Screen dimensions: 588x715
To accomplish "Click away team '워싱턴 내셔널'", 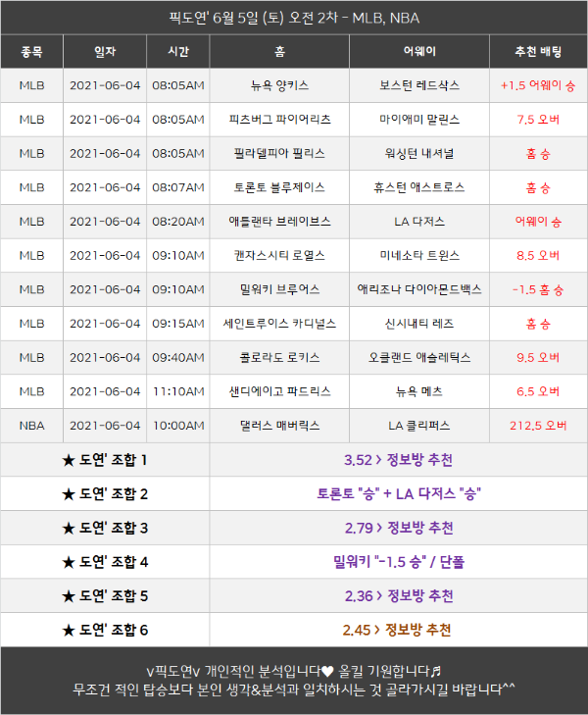I will [x=419, y=153].
